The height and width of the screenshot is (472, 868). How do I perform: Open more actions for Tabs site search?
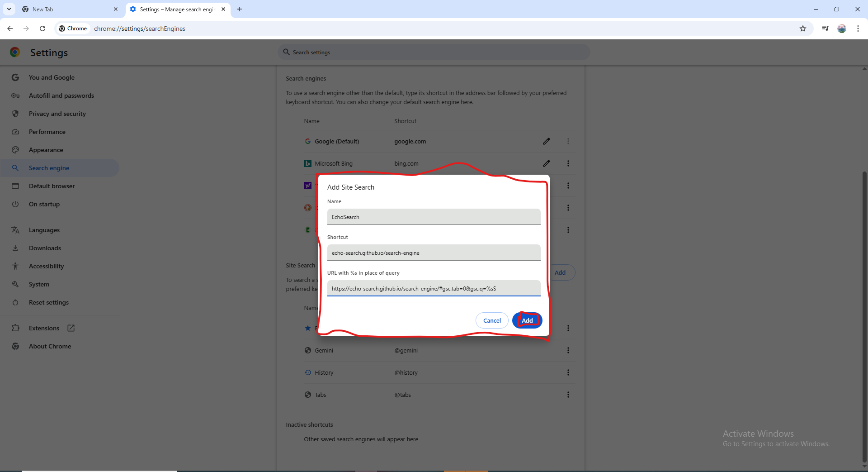pos(568,395)
